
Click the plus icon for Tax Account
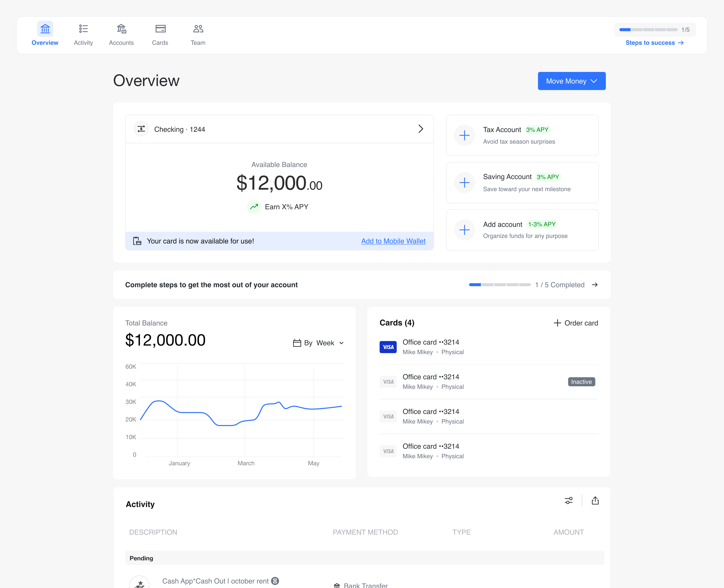464,136
